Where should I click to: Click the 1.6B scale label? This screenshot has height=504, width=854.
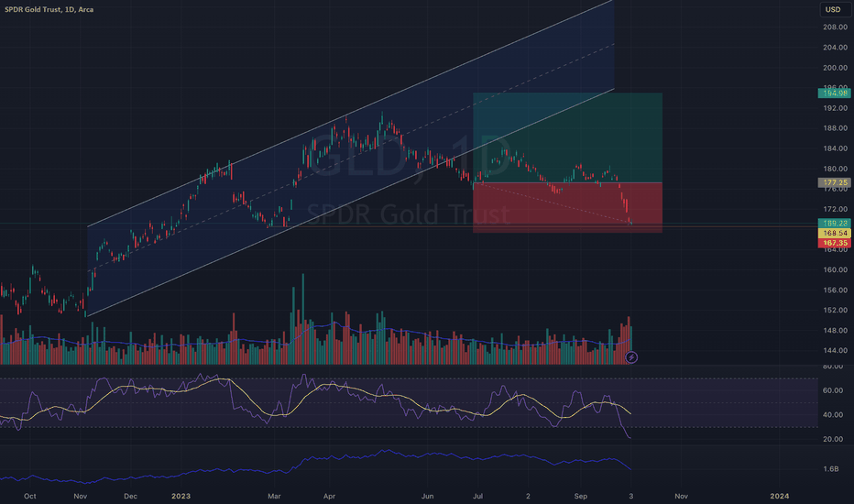coord(830,469)
